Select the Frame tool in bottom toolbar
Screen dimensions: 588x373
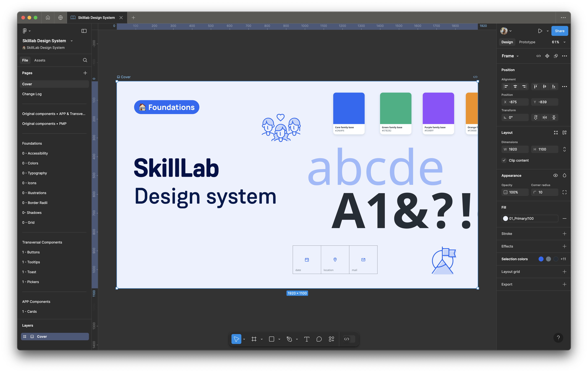coord(254,339)
